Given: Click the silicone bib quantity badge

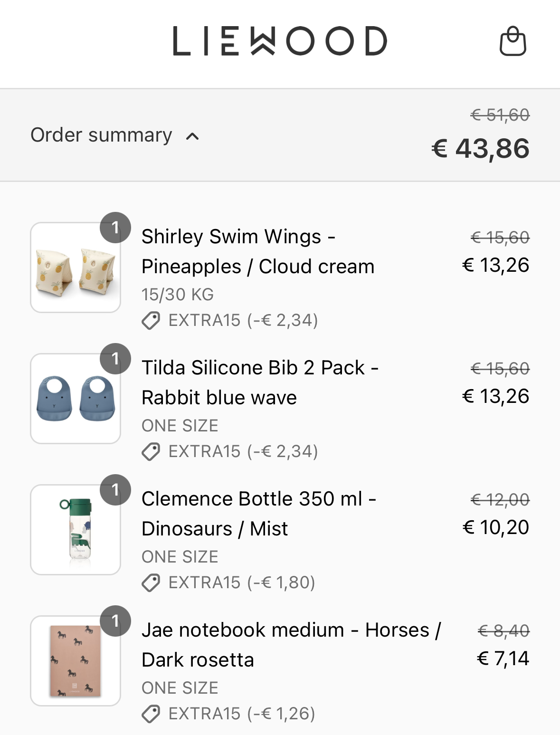Looking at the screenshot, I should point(115,359).
